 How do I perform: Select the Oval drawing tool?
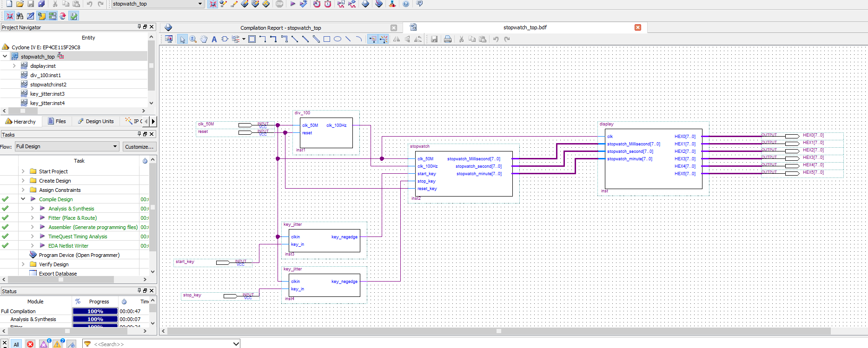point(338,39)
